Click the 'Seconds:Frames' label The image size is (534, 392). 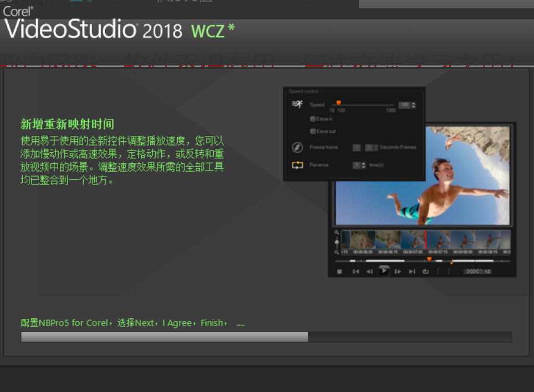tap(398, 147)
